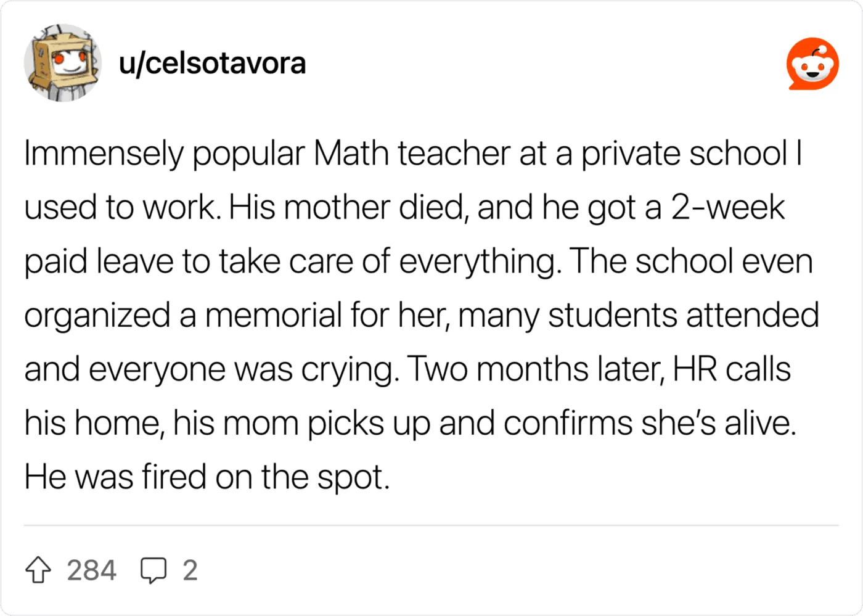Click 'private school' in the first line
The width and height of the screenshot is (863, 616).
pos(685,154)
